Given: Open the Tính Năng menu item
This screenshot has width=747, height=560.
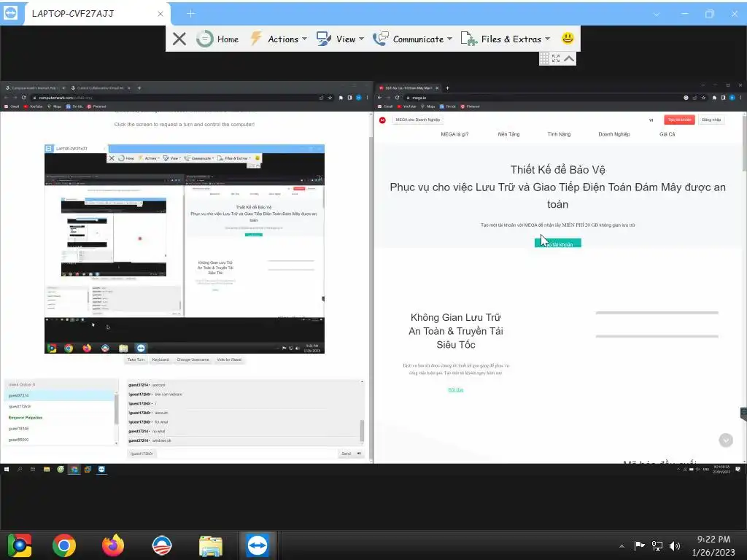Looking at the screenshot, I should (x=559, y=134).
